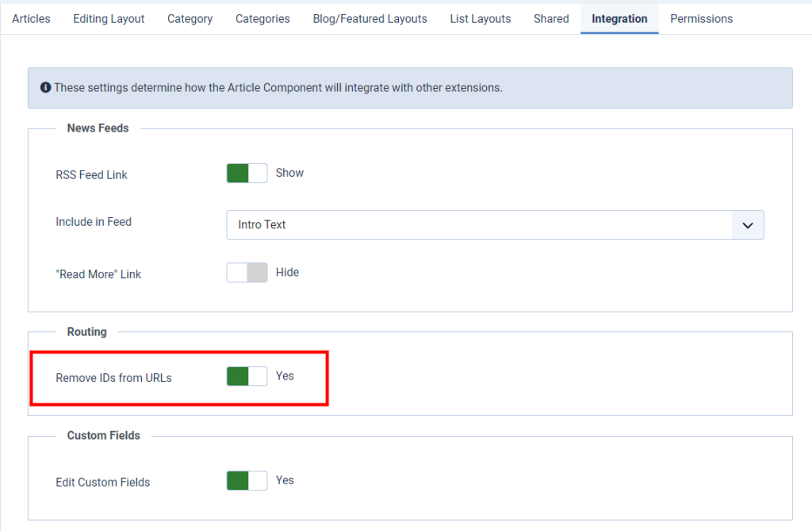Select the Category tab
The height and width of the screenshot is (531, 812).
tap(190, 18)
